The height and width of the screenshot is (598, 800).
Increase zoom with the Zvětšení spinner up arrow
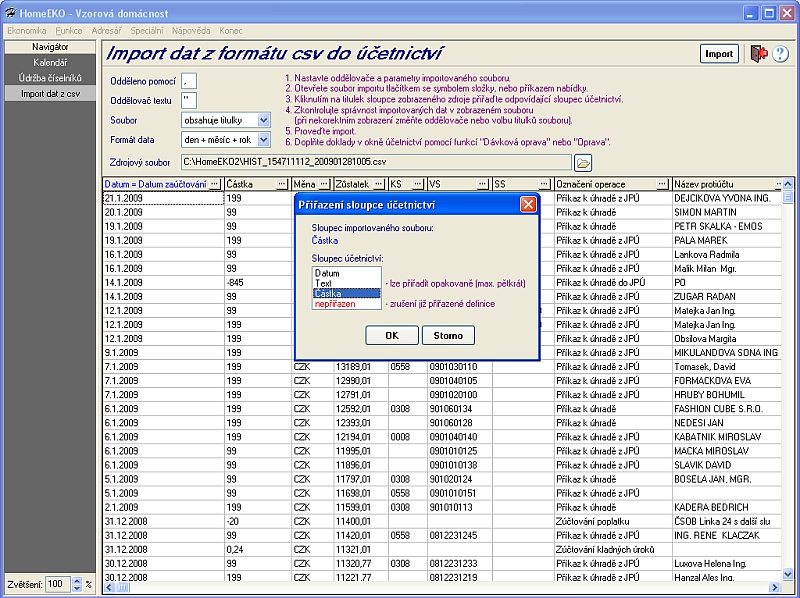pos(76,579)
